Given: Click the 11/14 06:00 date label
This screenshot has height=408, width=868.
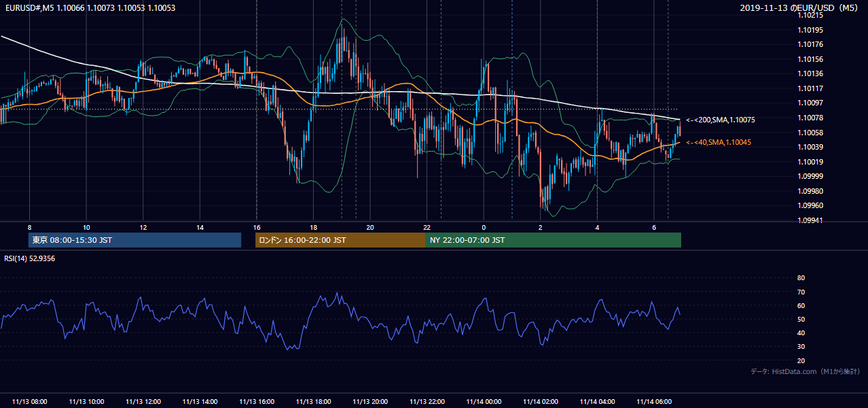Looking at the screenshot, I should click(x=654, y=402).
